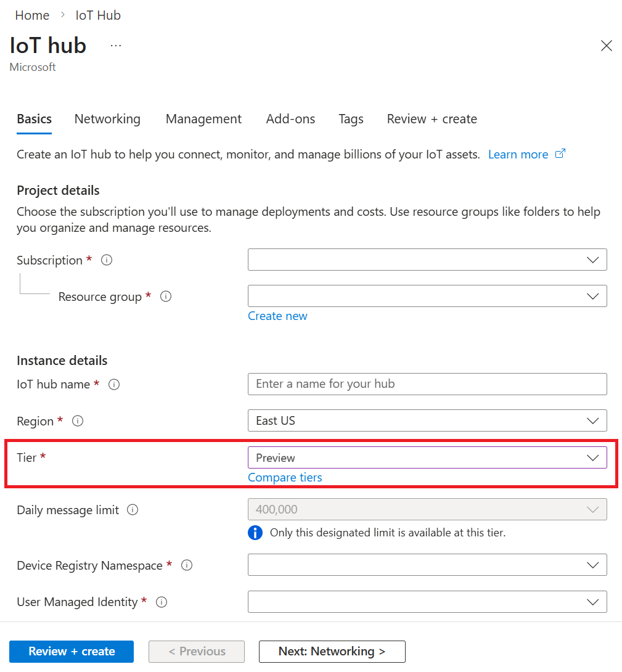Screen dimensions: 622x672
Task: Open the Compare tiers link
Action: (x=285, y=477)
